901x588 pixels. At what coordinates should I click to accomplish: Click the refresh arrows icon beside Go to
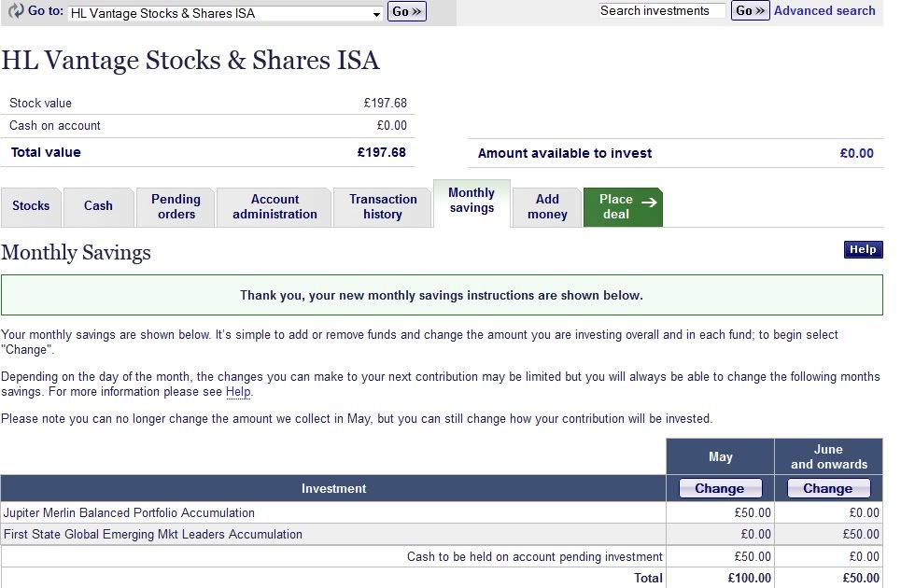click(x=16, y=11)
